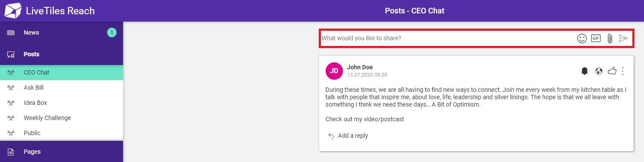
Task: Select the CEO Chat channel
Action: click(x=61, y=72)
